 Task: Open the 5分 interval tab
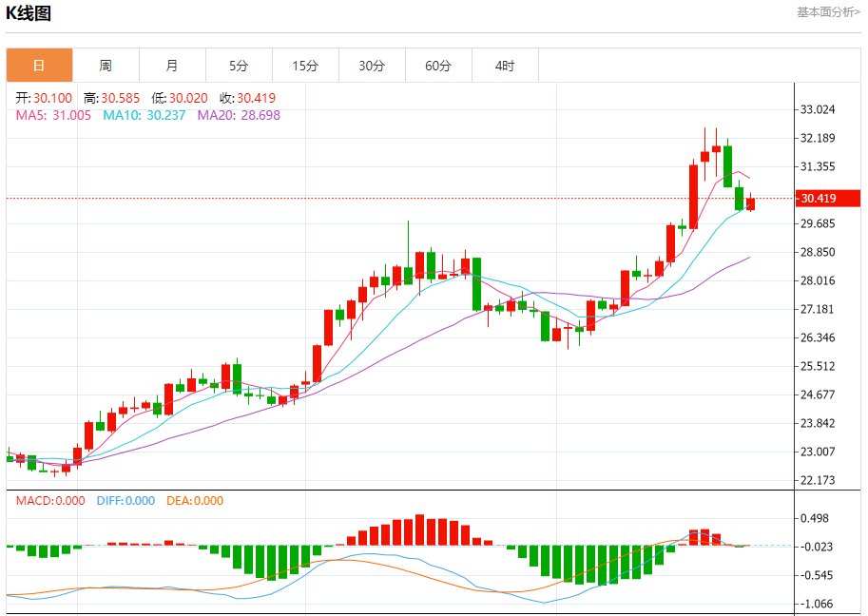(x=239, y=66)
